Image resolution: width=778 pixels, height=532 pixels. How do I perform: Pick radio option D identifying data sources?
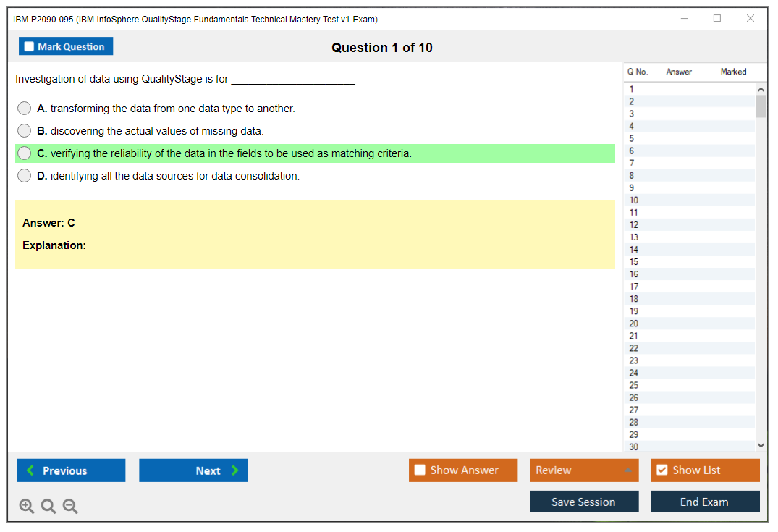[x=25, y=176]
